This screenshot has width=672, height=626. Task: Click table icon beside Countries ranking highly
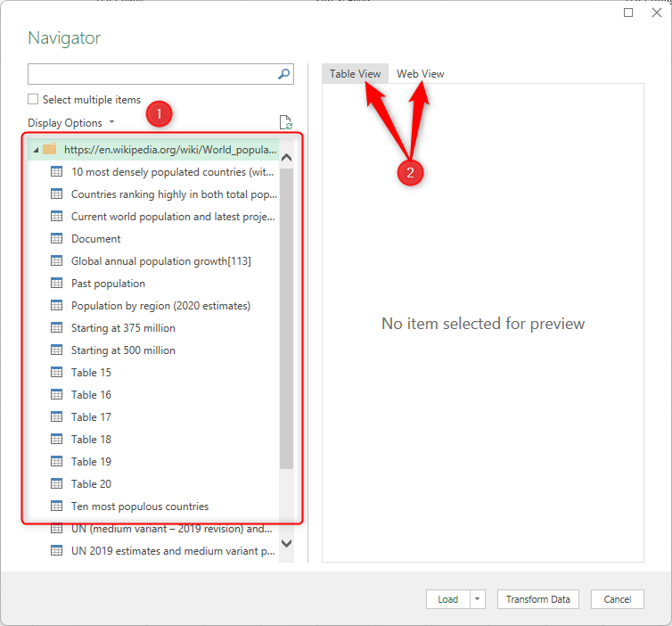tap(56, 194)
